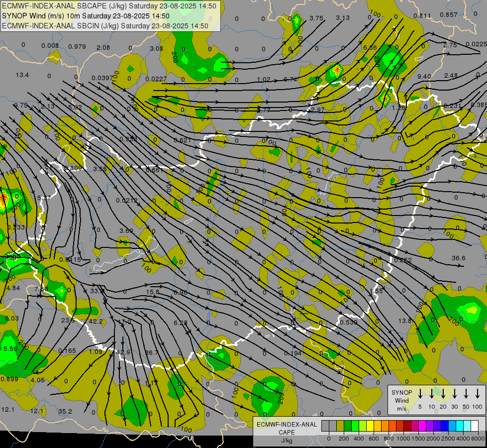Pick the cyan CAPE swatch at 4000
487x448 pixels.
tap(460, 426)
